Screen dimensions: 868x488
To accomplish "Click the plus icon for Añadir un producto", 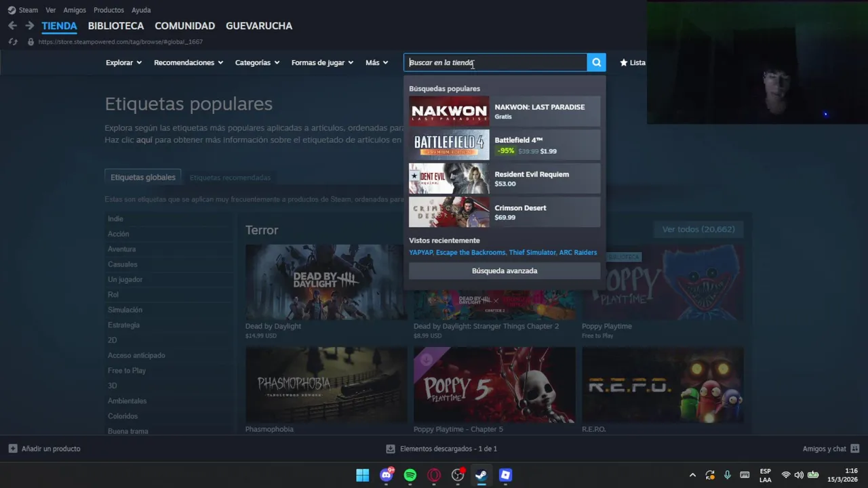I will [13, 449].
